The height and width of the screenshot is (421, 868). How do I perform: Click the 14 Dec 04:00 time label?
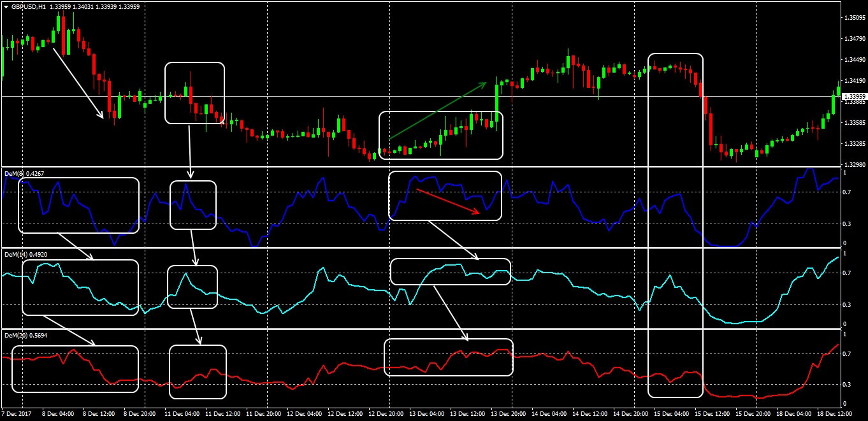click(549, 414)
